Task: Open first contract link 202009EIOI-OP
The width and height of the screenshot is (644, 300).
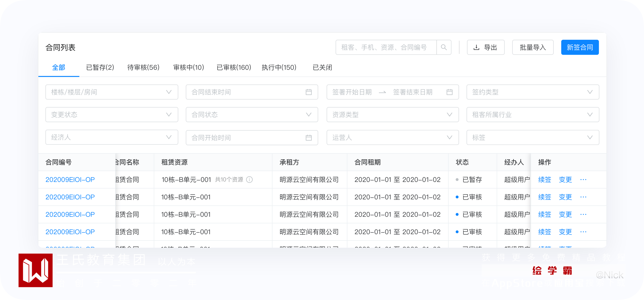Action: coord(70,180)
